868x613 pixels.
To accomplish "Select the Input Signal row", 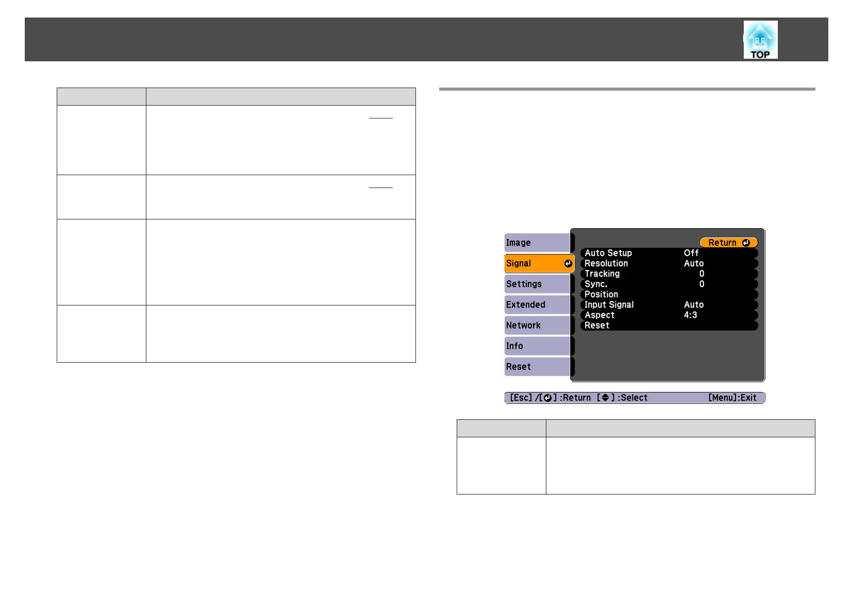I will (669, 304).
